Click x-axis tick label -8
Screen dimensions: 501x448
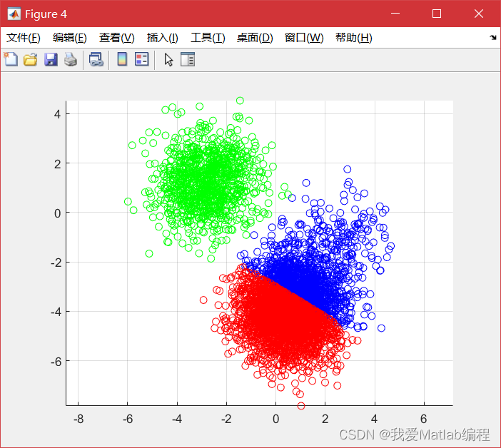click(x=79, y=419)
